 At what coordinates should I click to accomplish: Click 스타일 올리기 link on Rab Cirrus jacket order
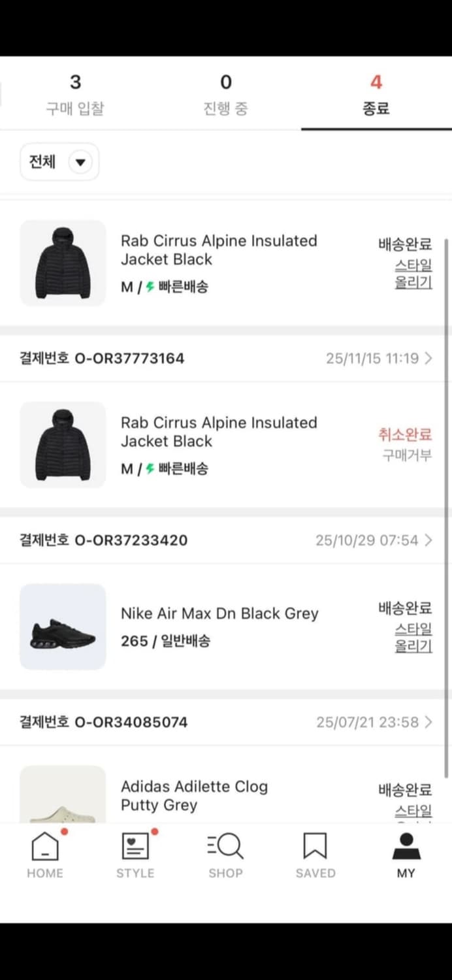click(413, 274)
